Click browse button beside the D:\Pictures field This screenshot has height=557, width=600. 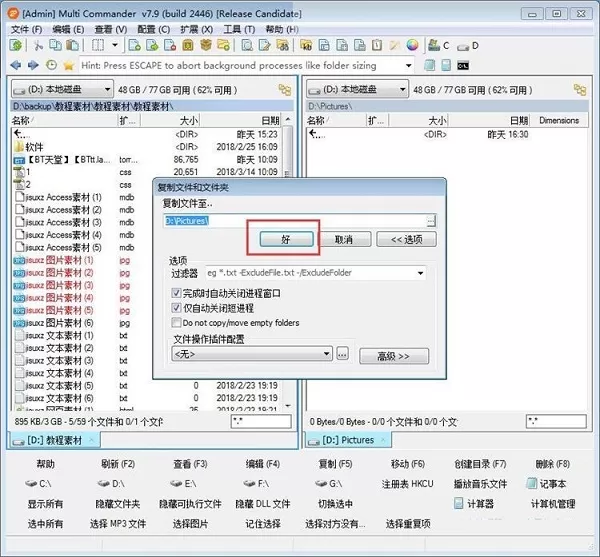tap(431, 221)
